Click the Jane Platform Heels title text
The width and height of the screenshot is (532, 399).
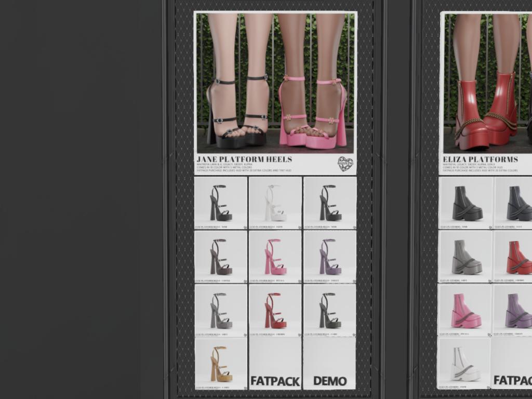(x=244, y=159)
